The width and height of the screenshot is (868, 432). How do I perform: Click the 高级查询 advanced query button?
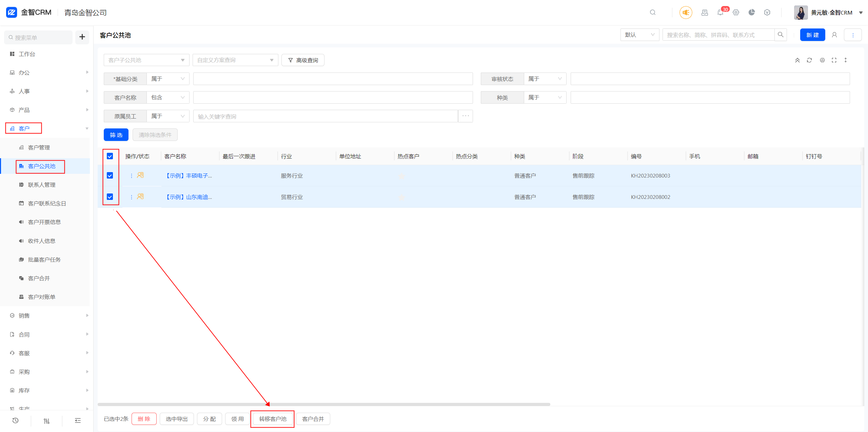pyautogui.click(x=303, y=60)
